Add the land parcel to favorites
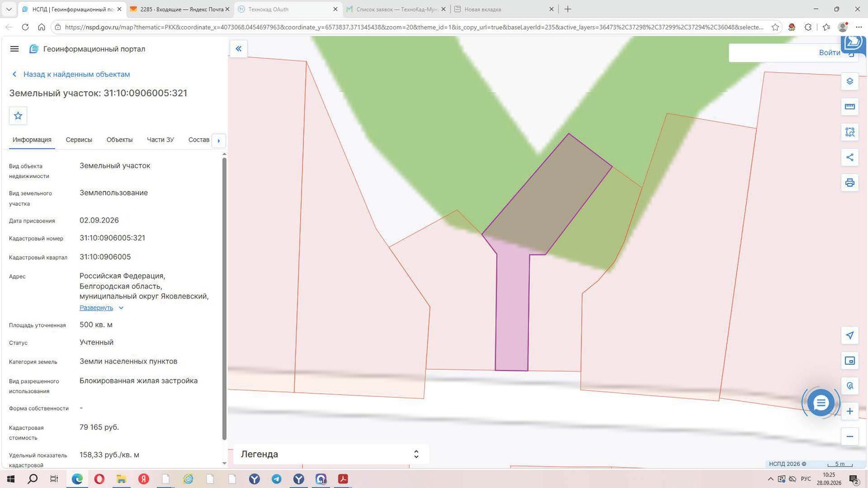The height and width of the screenshot is (488, 868). [18, 116]
